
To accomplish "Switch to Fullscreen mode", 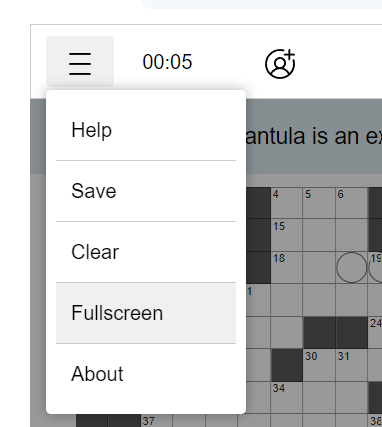I will [x=146, y=313].
